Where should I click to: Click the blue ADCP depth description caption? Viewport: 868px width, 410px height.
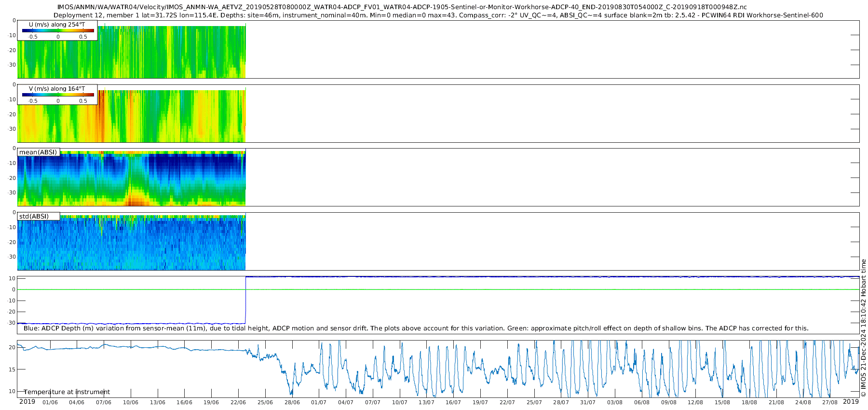coord(416,328)
